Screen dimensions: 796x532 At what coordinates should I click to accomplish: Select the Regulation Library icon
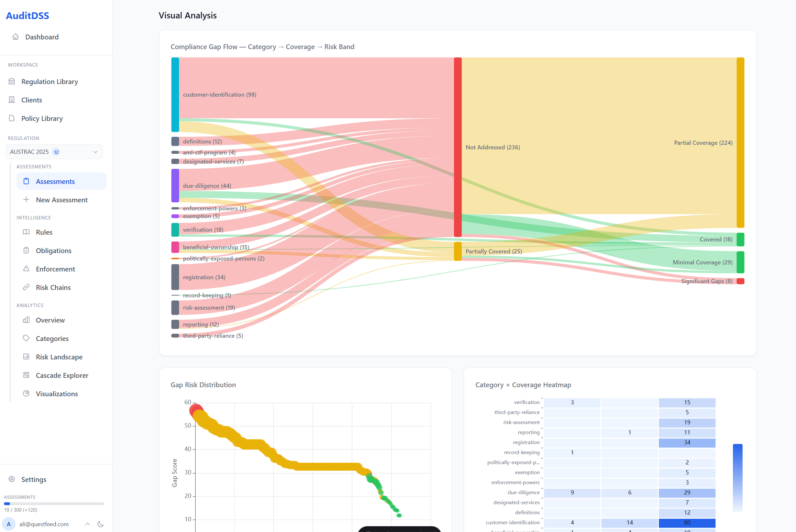(12, 81)
